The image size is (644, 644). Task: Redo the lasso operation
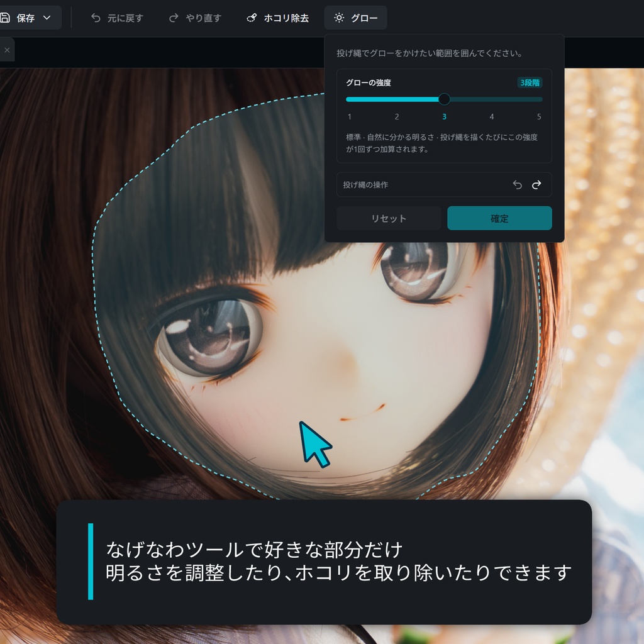(536, 185)
